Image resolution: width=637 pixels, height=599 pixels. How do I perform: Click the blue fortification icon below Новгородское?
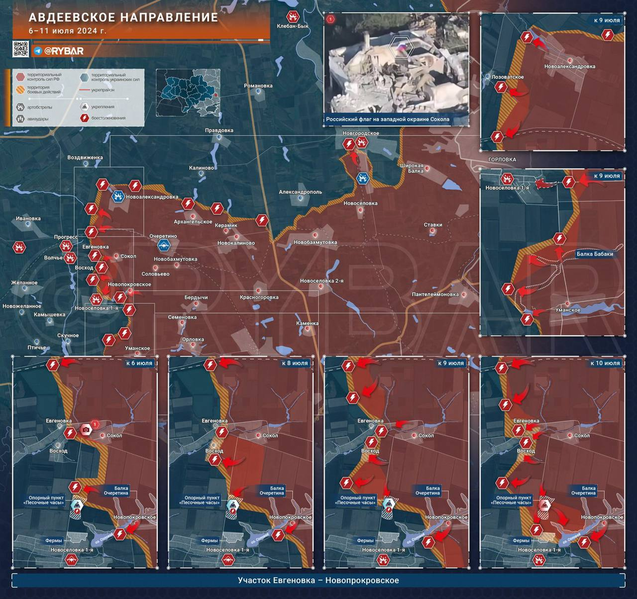(x=363, y=179)
